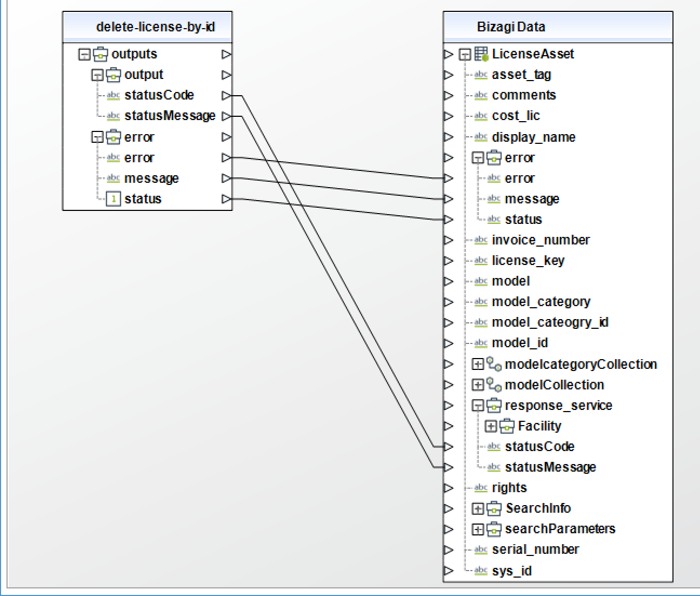Viewport: 700px width, 596px height.
Task: Click input connector arrow of serial_number
Action: click(x=449, y=550)
